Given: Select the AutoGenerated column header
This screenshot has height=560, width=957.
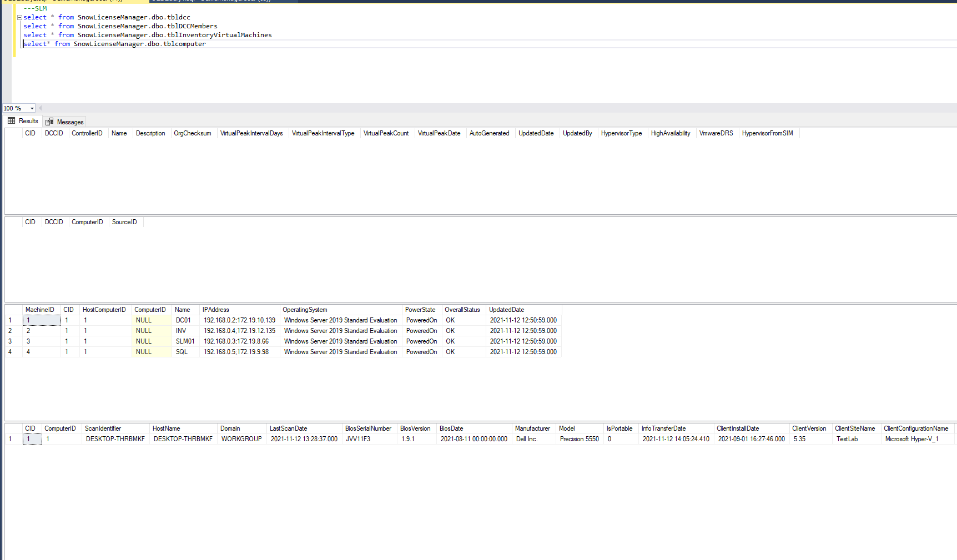Looking at the screenshot, I should pyautogui.click(x=489, y=133).
